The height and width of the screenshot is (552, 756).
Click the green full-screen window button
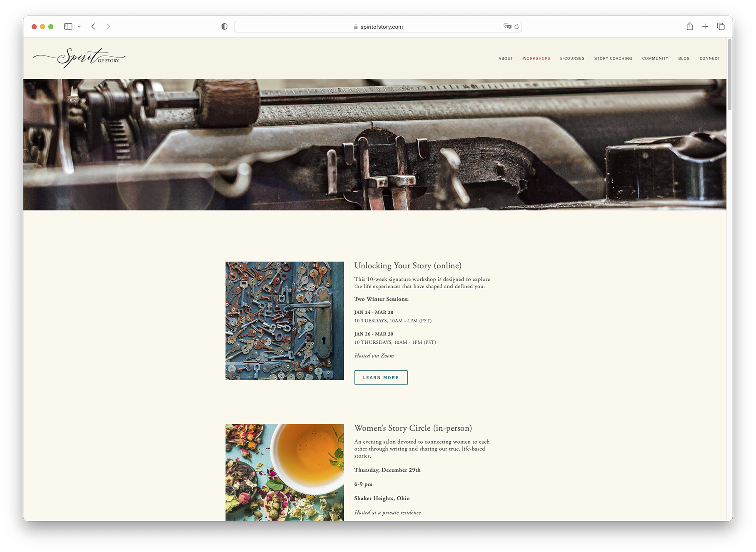(x=51, y=27)
